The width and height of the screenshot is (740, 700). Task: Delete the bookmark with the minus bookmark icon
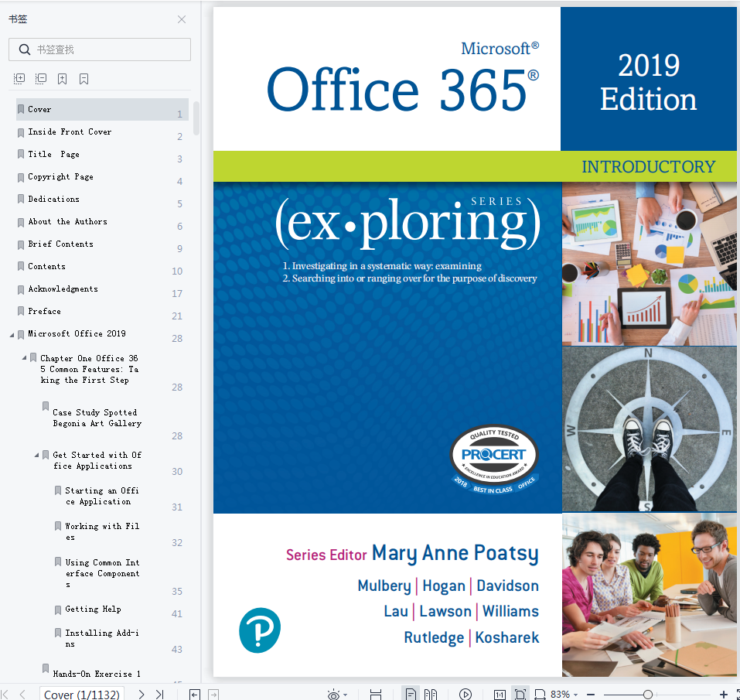click(84, 79)
